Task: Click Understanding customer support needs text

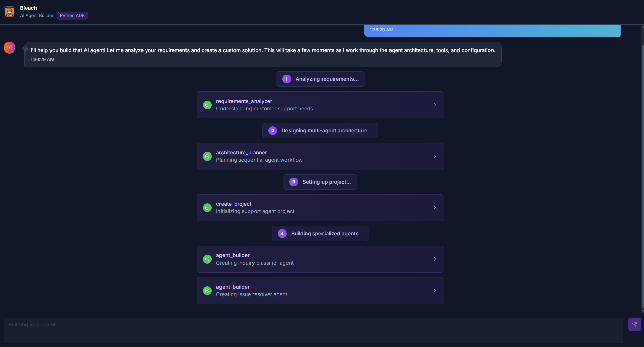Action: [x=265, y=109]
